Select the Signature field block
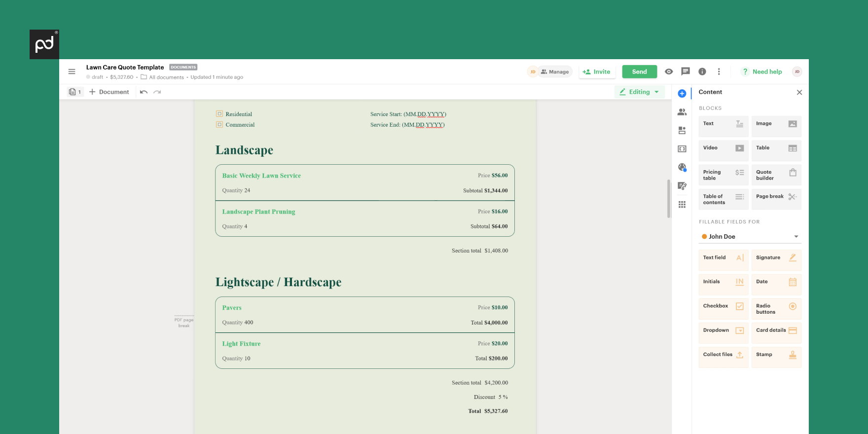The image size is (868, 434). pyautogui.click(x=776, y=258)
